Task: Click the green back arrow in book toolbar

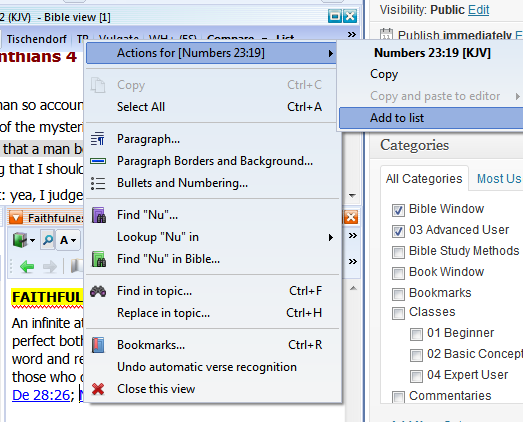Action: point(27,267)
